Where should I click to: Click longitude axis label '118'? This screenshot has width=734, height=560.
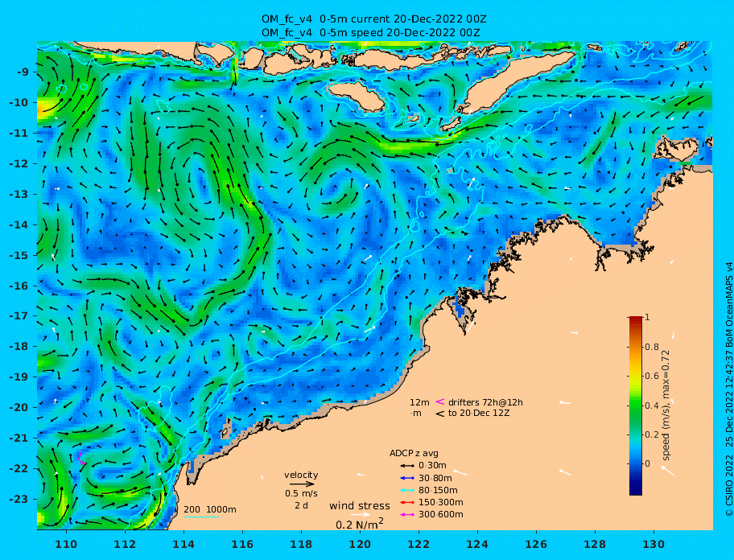pos(302,544)
